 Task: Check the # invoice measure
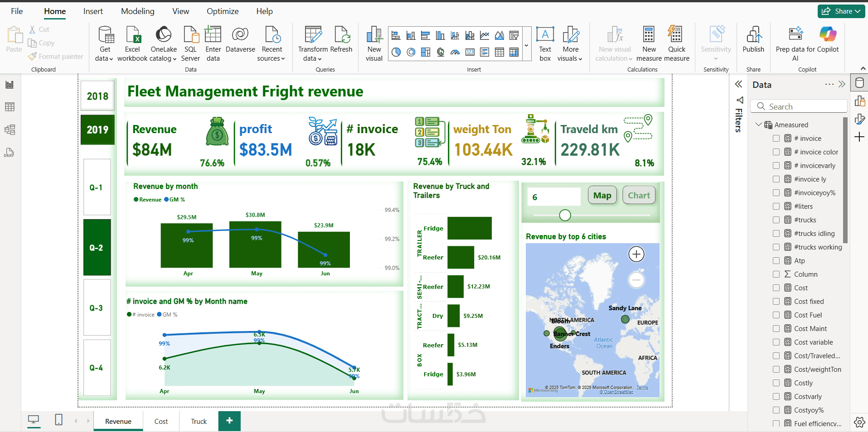[x=776, y=139]
